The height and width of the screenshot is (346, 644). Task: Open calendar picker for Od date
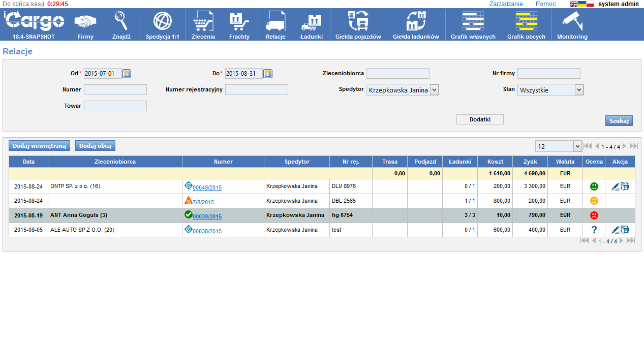[x=127, y=74]
